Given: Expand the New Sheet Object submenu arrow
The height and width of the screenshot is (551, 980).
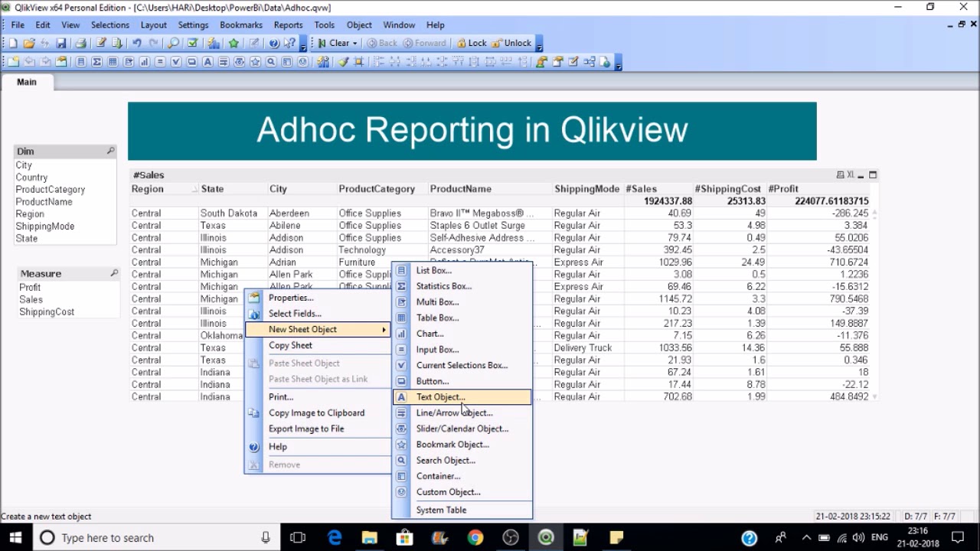Looking at the screenshot, I should [x=384, y=330].
